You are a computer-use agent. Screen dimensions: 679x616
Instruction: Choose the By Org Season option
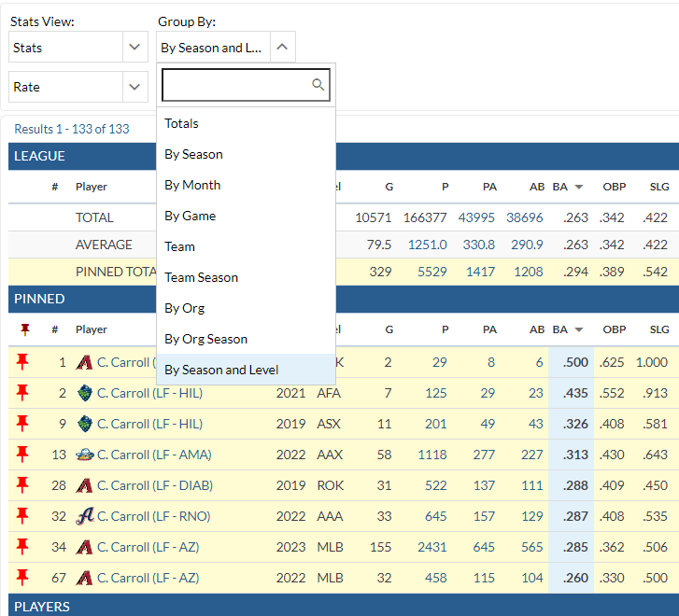[x=205, y=339]
